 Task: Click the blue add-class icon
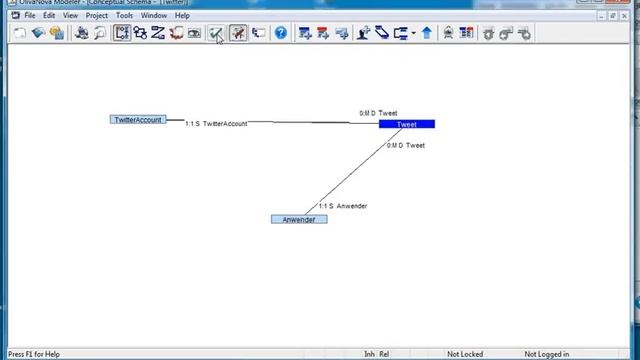305,33
